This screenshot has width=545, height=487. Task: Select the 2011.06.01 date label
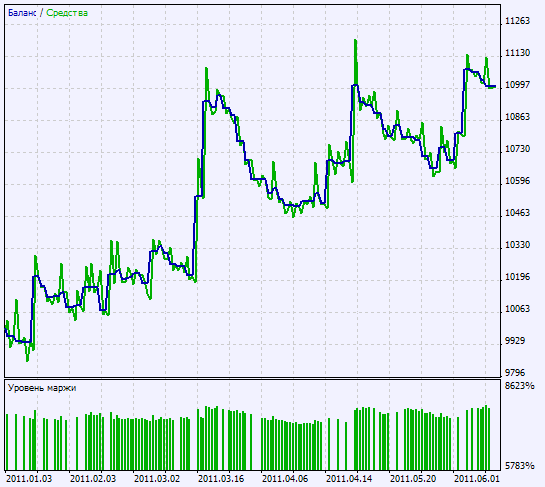[477, 479]
